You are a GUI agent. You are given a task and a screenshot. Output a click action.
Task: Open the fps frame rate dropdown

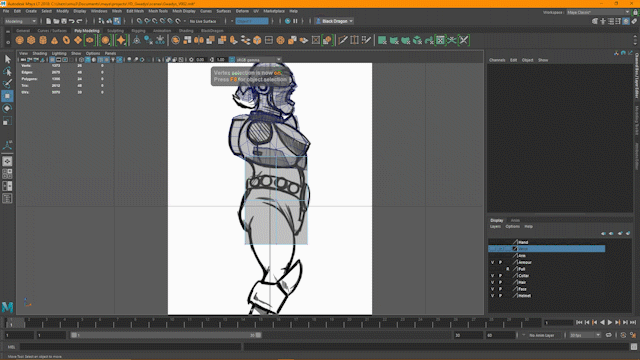pyautogui.click(x=585, y=335)
